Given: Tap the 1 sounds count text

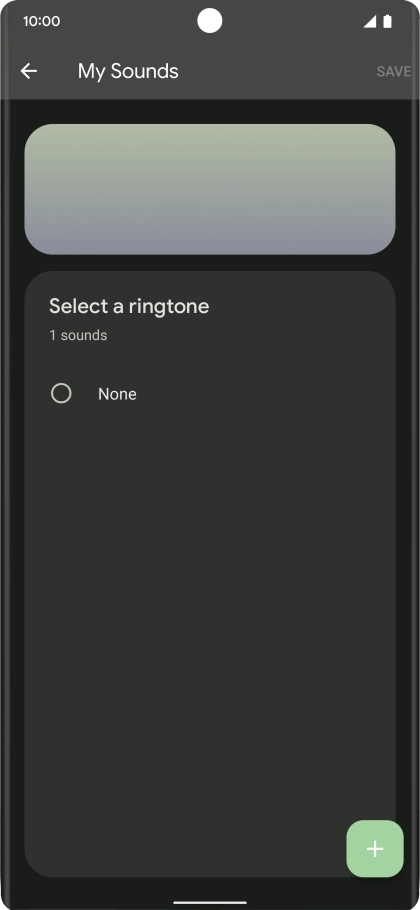Looking at the screenshot, I should click(x=78, y=335).
